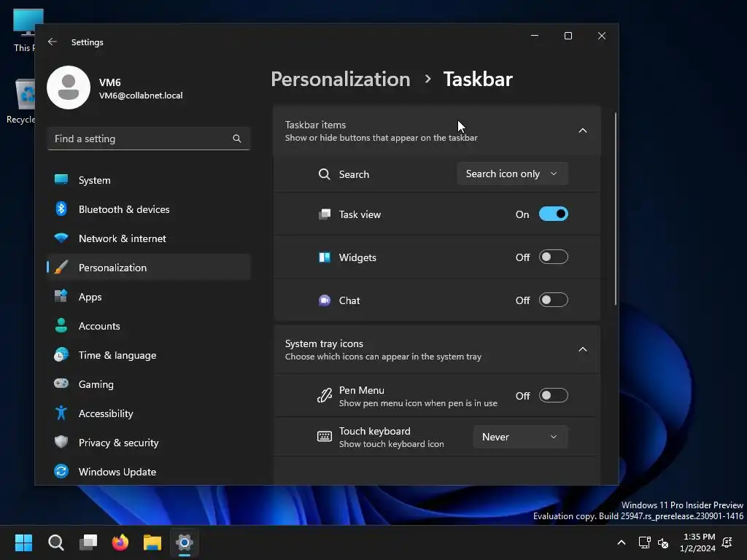The width and height of the screenshot is (747, 560).
Task: Open Search from the taskbar
Action: point(56,542)
